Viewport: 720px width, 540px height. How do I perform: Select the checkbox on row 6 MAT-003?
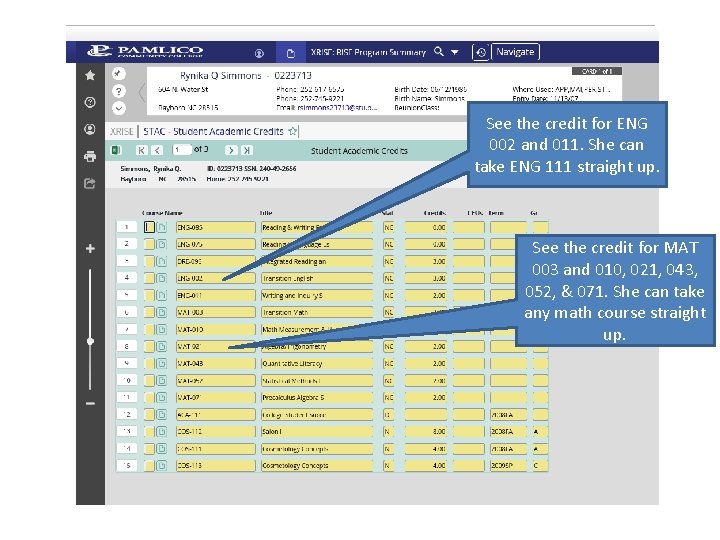(x=149, y=312)
